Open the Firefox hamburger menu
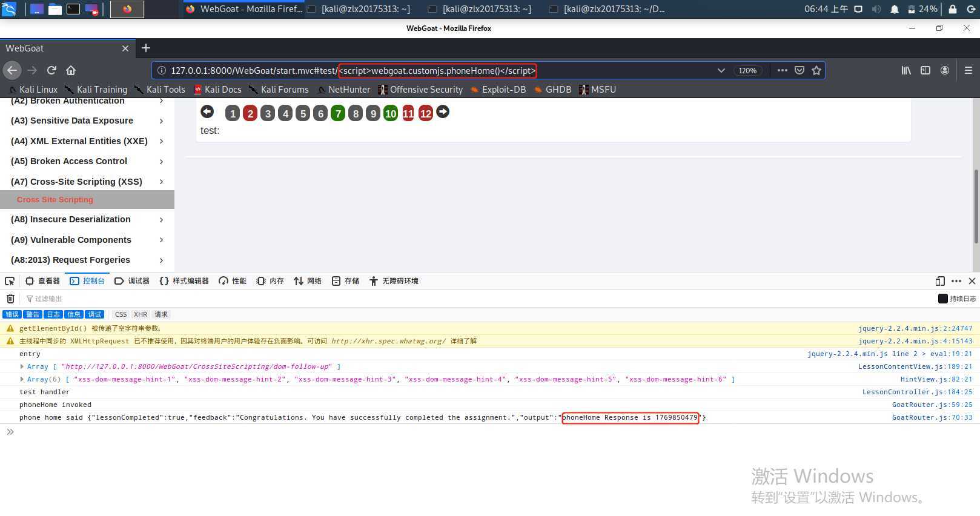 (968, 70)
